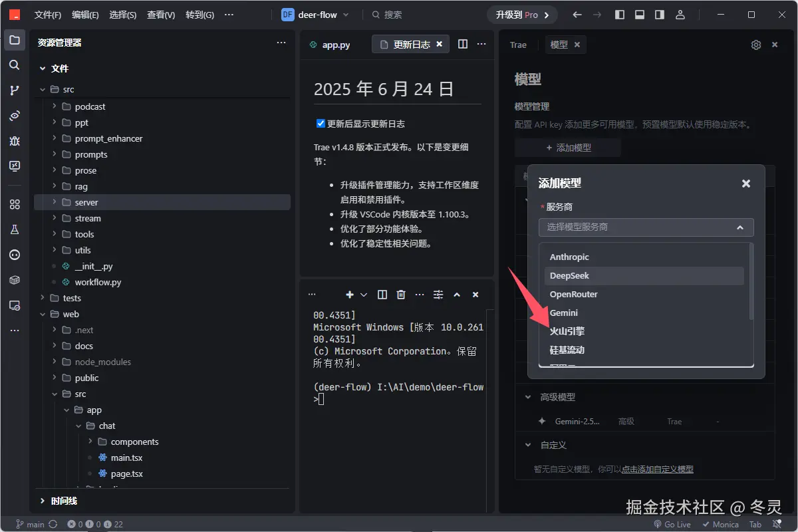The image size is (798, 532).
Task: Toggle 更新后显示更新日志 checkbox
Action: pos(321,124)
